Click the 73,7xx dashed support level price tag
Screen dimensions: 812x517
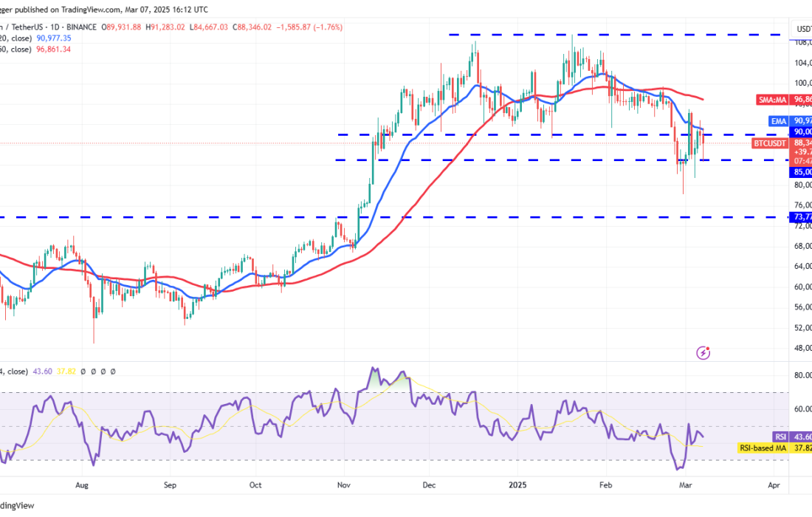point(802,216)
